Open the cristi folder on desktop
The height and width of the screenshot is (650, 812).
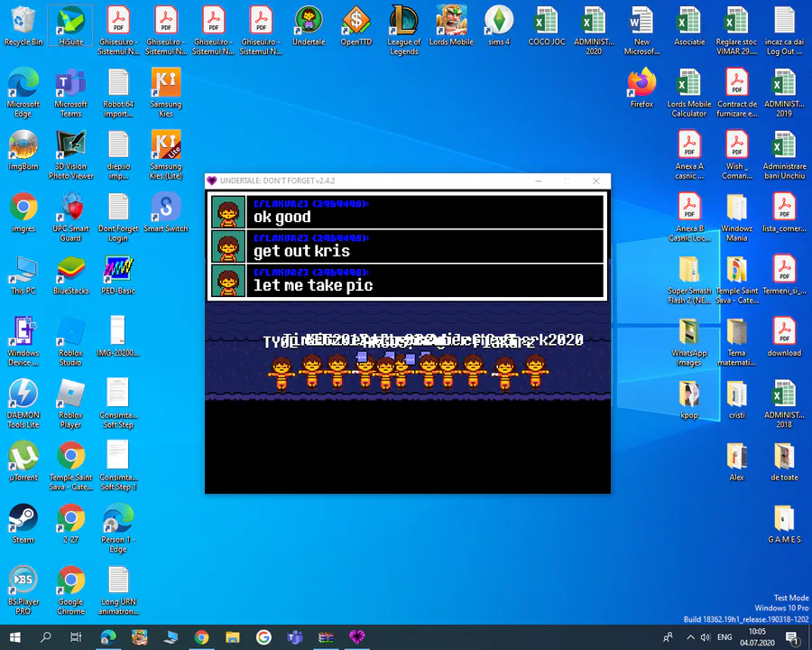click(x=737, y=399)
